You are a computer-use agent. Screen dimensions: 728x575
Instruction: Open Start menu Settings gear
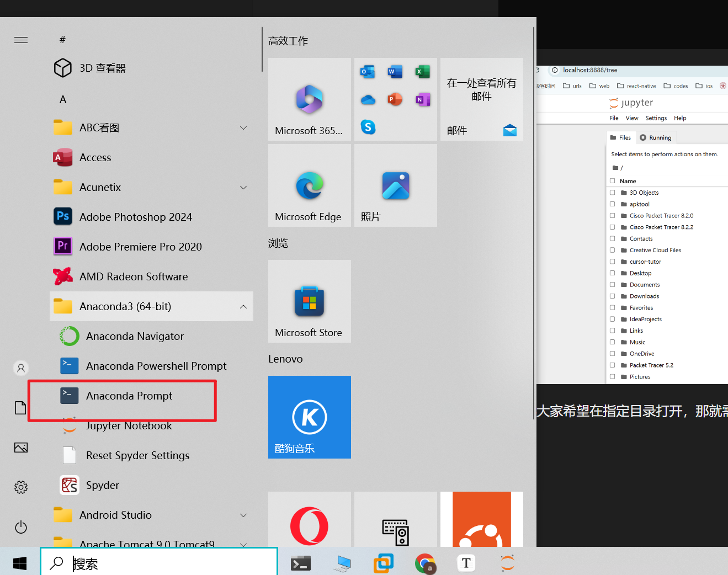[x=21, y=487]
